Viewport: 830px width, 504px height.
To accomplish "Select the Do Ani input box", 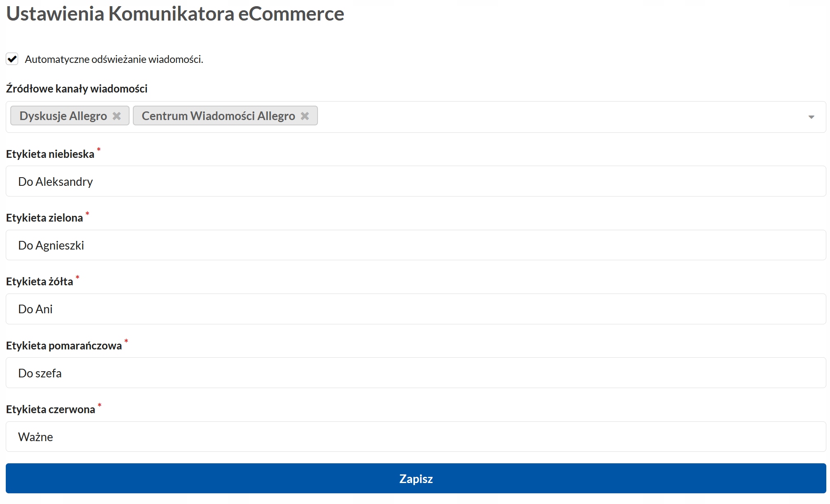I will coord(415,309).
